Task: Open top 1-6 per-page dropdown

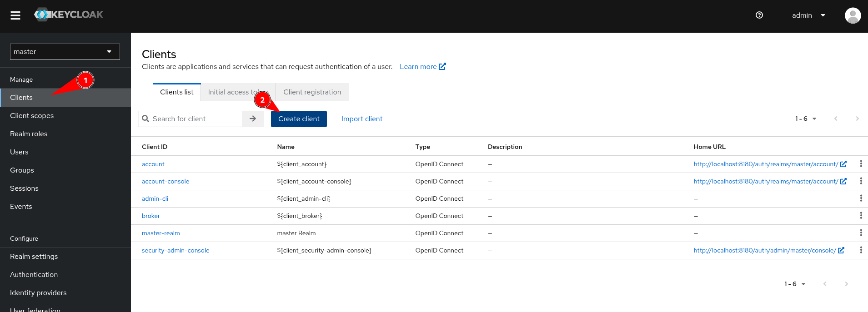Action: pos(806,119)
